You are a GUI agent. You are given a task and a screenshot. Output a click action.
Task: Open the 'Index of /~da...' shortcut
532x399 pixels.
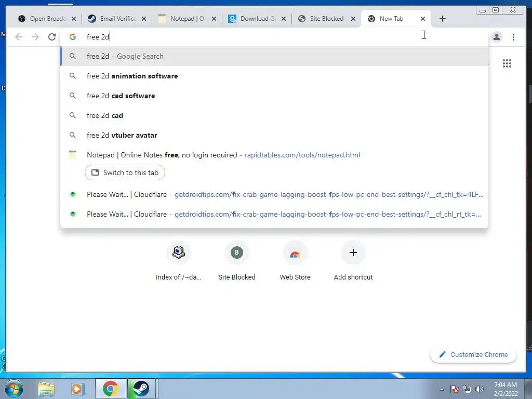coord(179,261)
